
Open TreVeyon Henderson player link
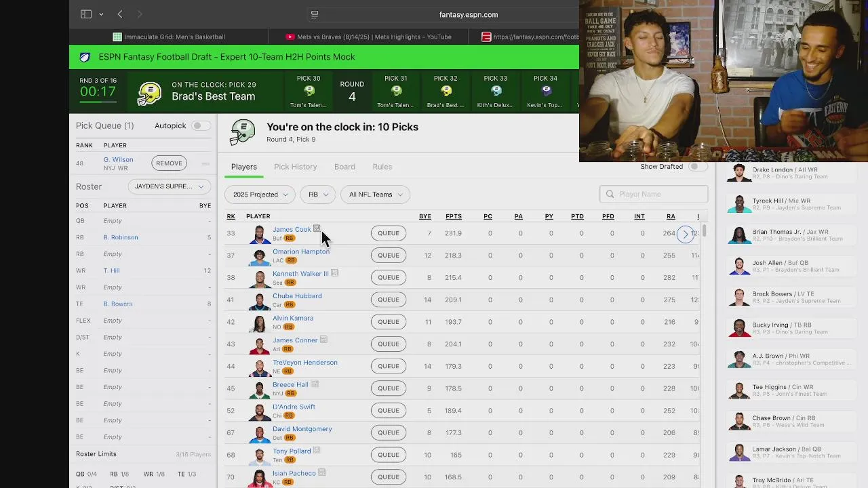pos(305,363)
